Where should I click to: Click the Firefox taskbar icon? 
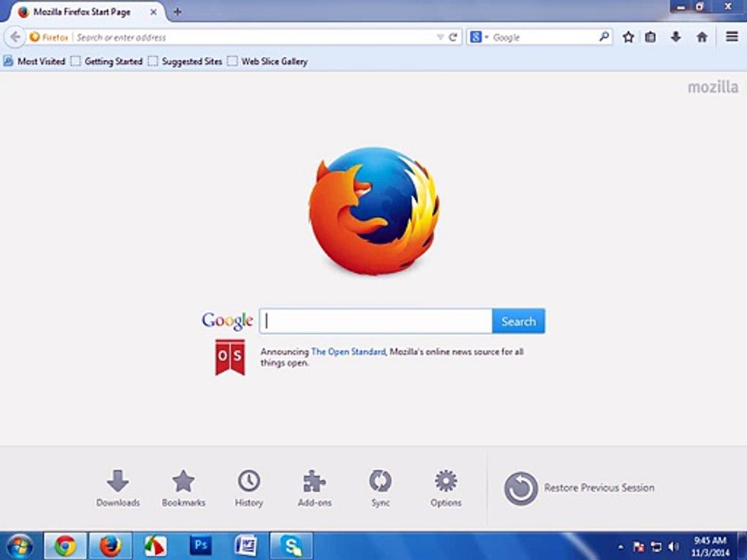(x=110, y=546)
